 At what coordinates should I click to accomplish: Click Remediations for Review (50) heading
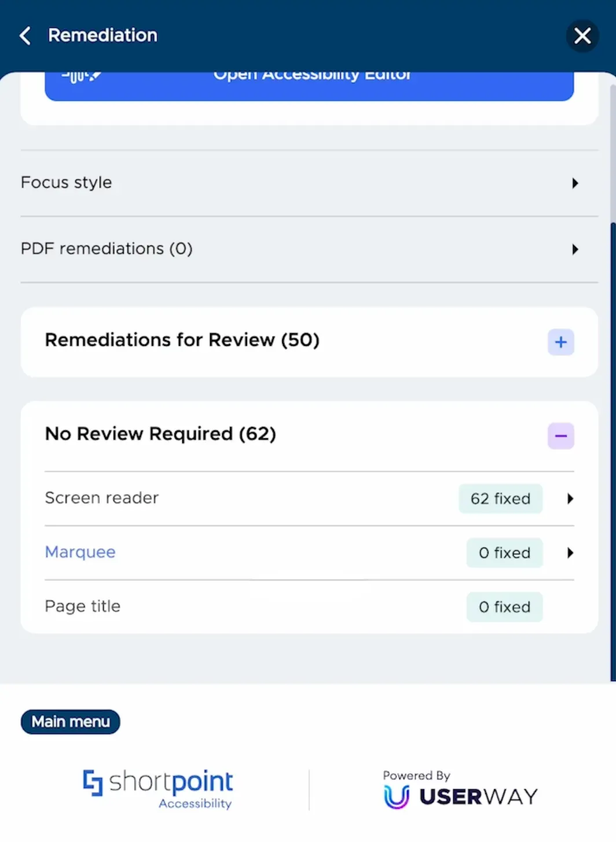coord(182,340)
